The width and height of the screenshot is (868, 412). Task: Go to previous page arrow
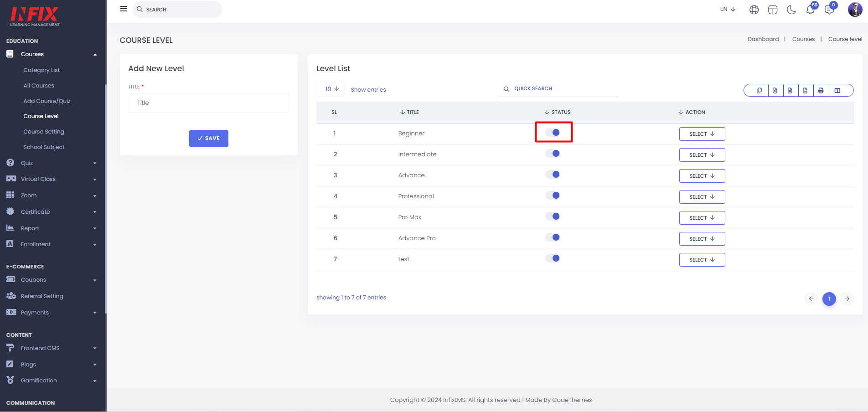click(811, 299)
